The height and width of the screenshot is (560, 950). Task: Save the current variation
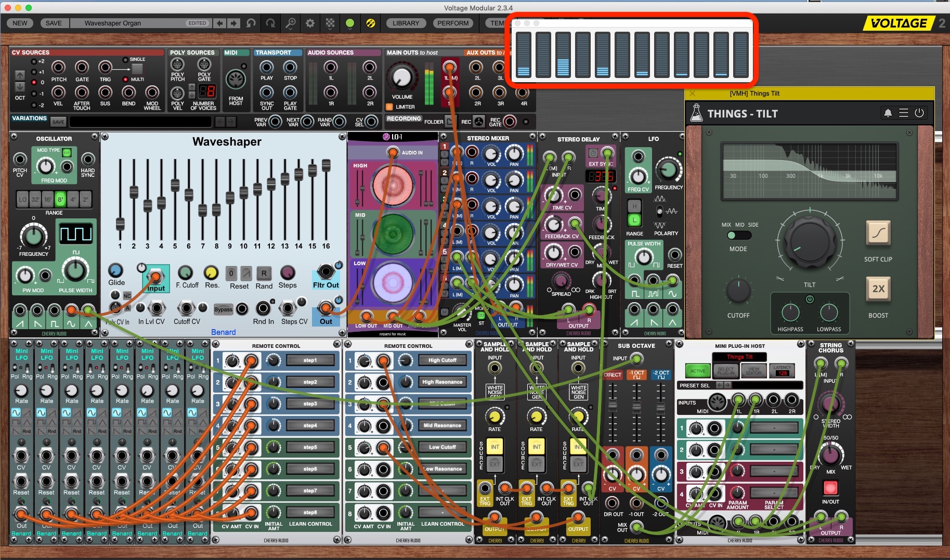58,122
